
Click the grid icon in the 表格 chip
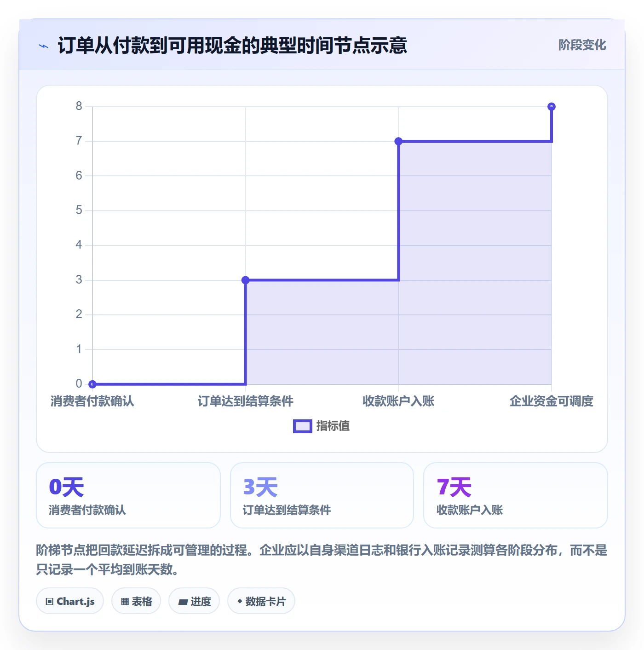click(125, 602)
